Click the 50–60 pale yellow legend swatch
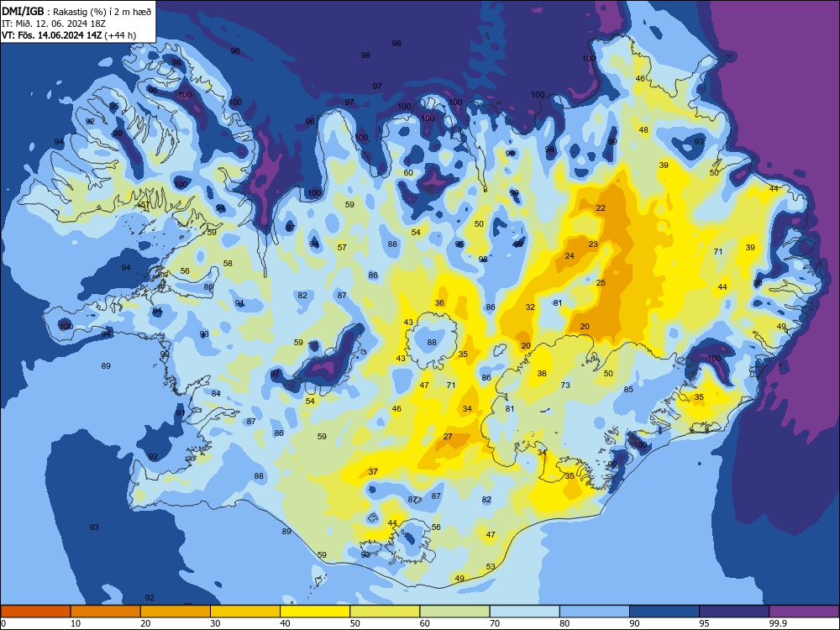The image size is (840, 630). 385,612
